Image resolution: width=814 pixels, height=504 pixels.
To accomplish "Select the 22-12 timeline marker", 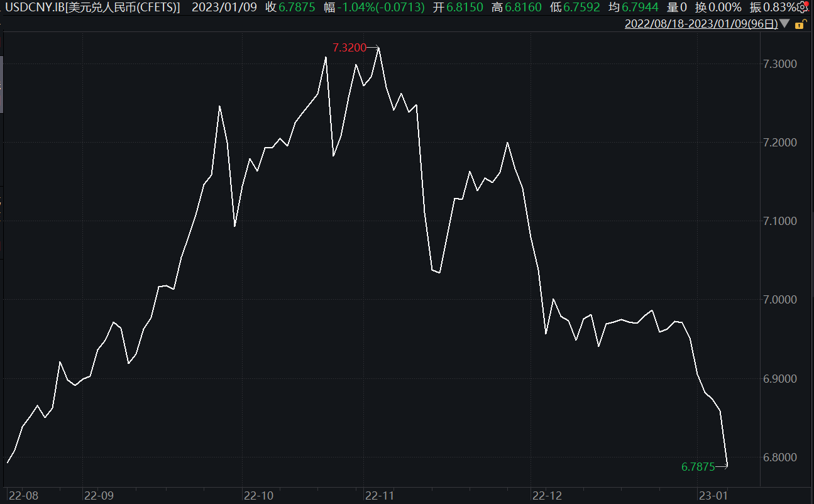I will (546, 495).
